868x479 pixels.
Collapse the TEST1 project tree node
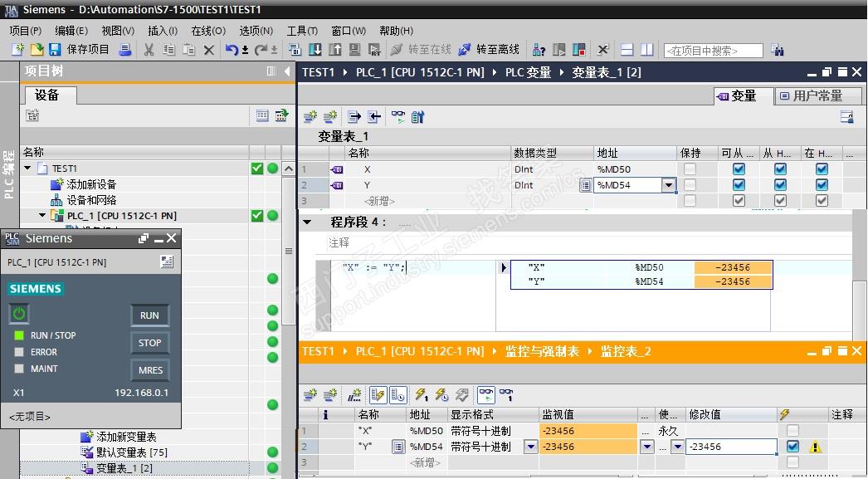point(27,168)
